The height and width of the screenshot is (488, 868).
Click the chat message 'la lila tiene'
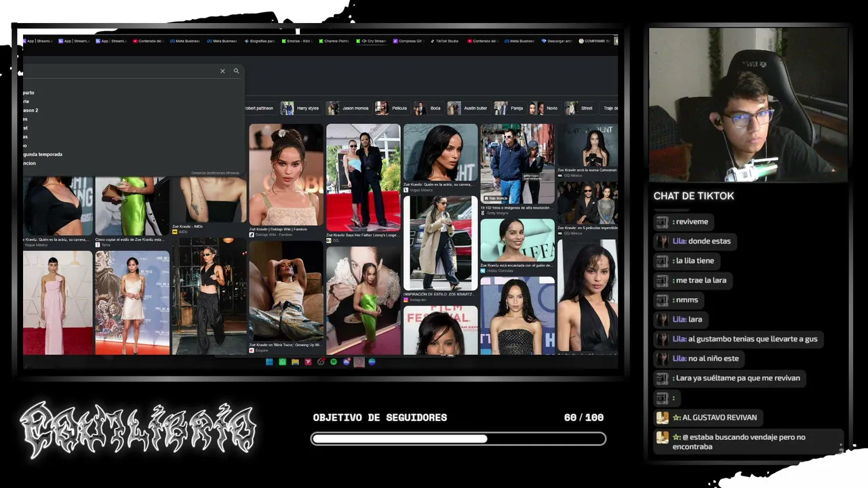687,261
